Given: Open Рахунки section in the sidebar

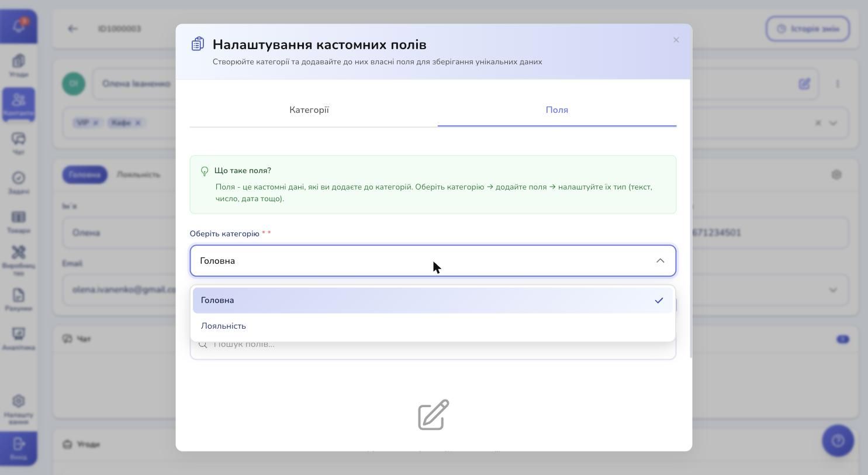Looking at the screenshot, I should 18,300.
